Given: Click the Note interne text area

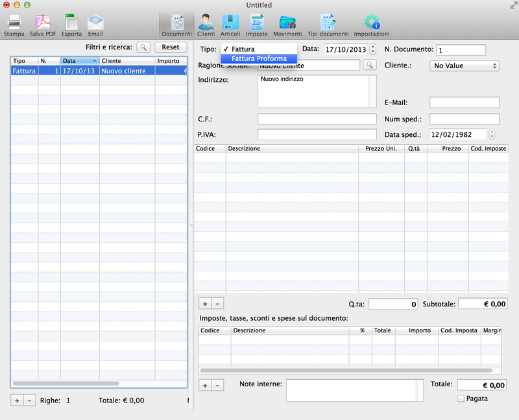Looking at the screenshot, I should click(x=354, y=391).
